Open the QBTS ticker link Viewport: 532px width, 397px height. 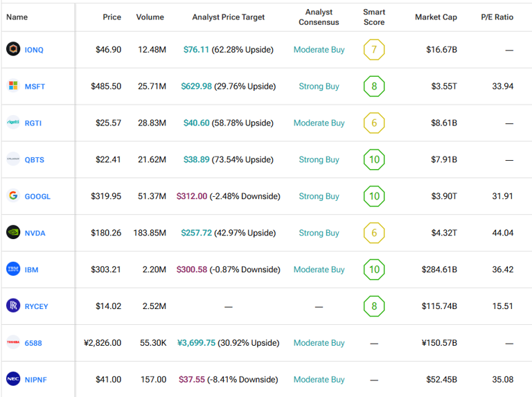tap(35, 160)
